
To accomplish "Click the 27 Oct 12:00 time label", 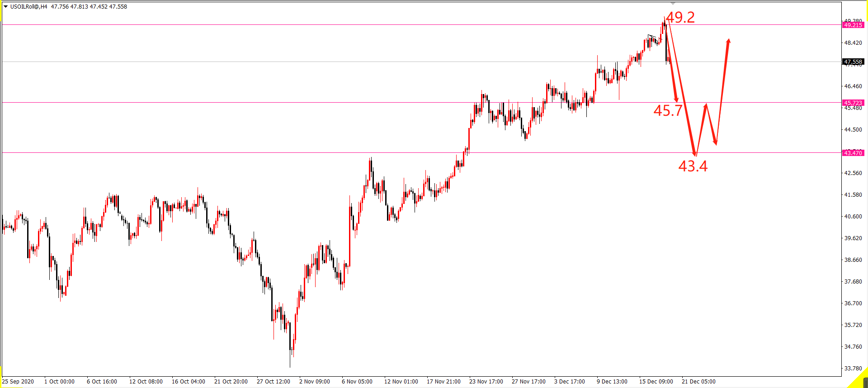I will coord(274,382).
